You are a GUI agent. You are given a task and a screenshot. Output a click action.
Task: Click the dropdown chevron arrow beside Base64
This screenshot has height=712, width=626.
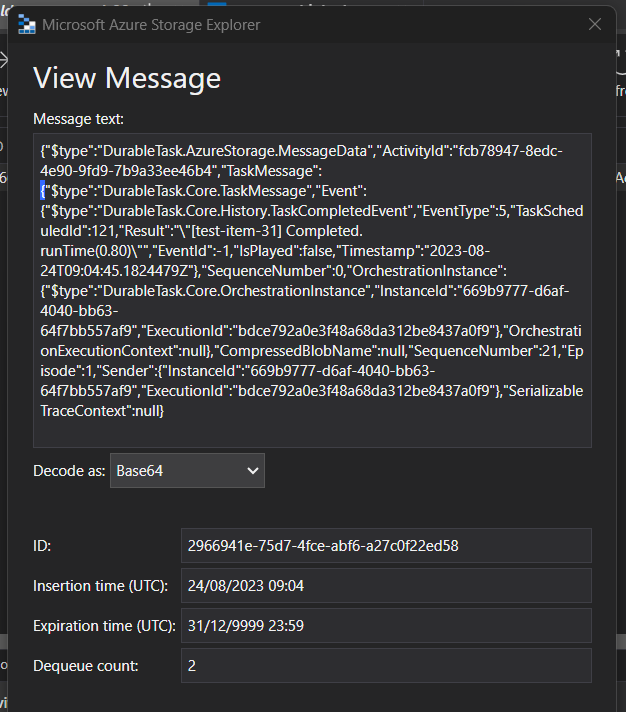253,471
